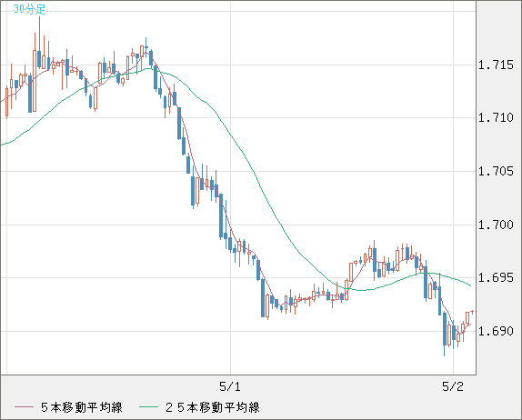Screen dimensions: 522x420
Task: Click the 1.710 price axis label
Action: 496,117
